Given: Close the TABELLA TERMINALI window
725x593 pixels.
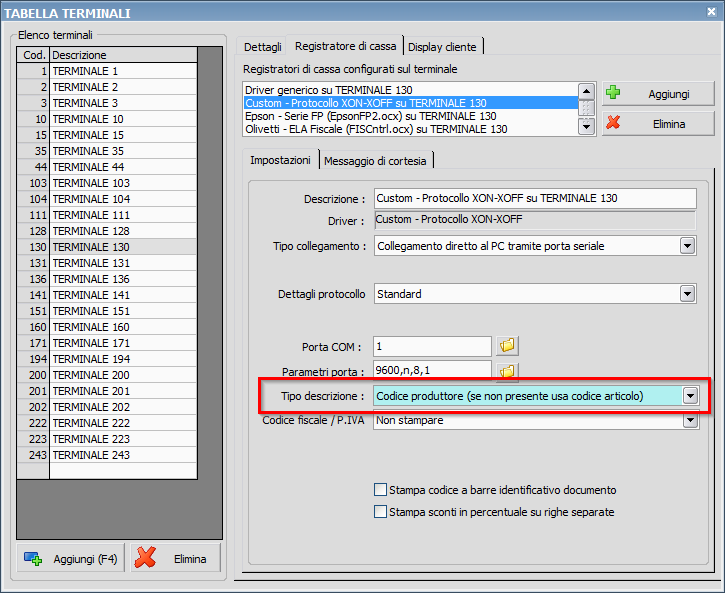Looking at the screenshot, I should click(x=712, y=12).
